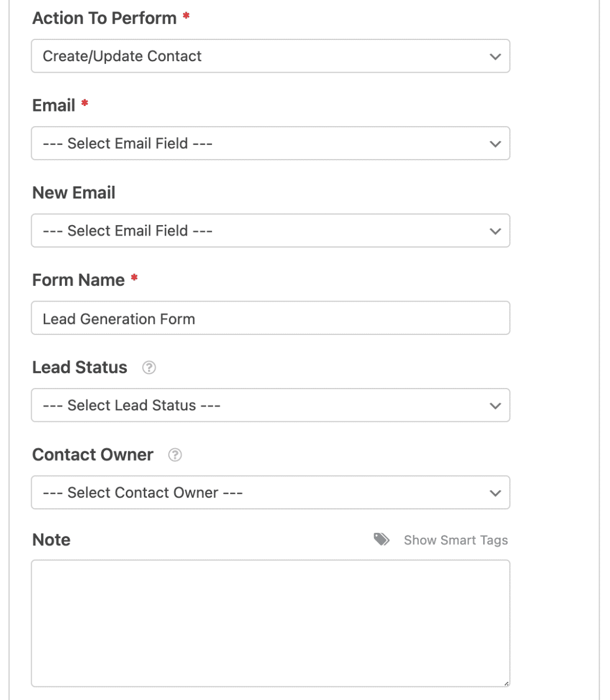610x700 pixels.
Task: Click the Contact Owner help icon
Action: (175, 455)
